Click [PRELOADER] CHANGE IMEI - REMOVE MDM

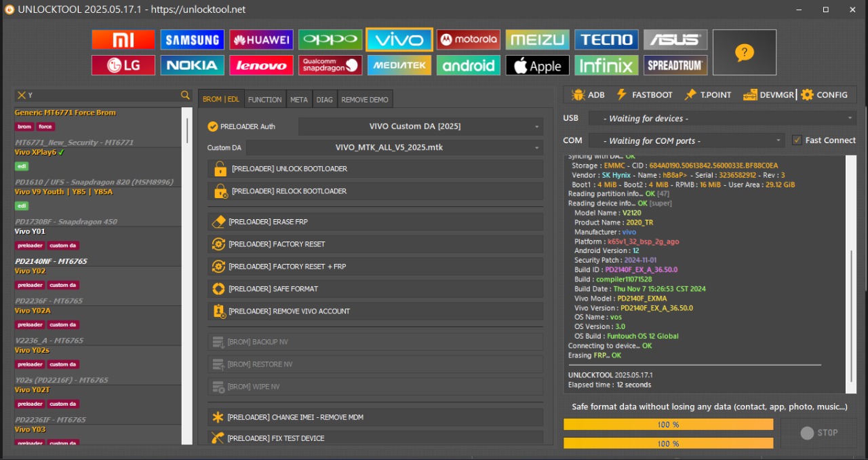click(x=376, y=417)
